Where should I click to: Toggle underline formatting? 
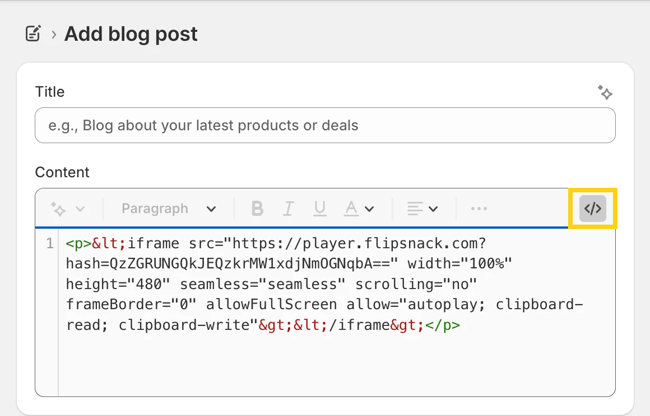pyautogui.click(x=320, y=209)
